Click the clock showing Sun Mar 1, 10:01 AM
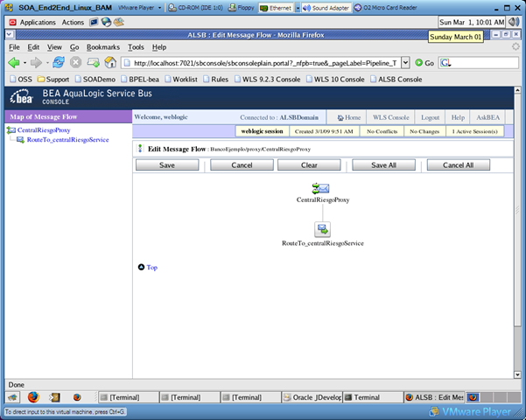 (472, 23)
